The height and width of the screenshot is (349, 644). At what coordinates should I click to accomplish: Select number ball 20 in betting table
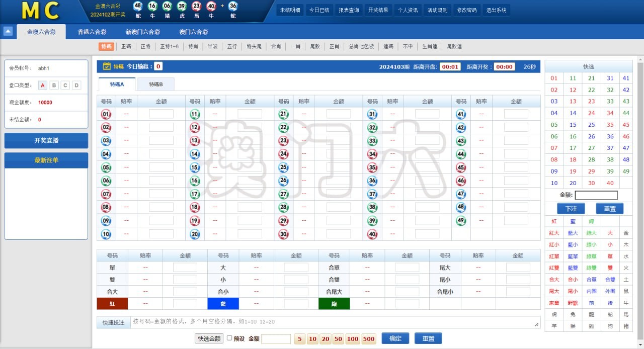pyautogui.click(x=195, y=234)
